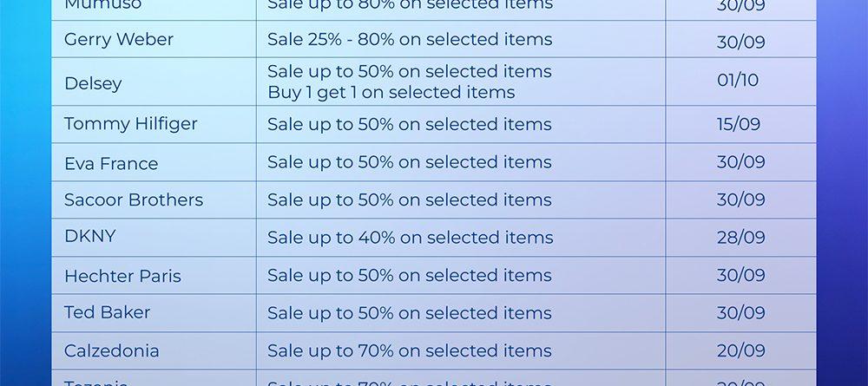This screenshot has width=868, height=386.
Task: Select the DKNY brand cell
Action: [90, 237]
